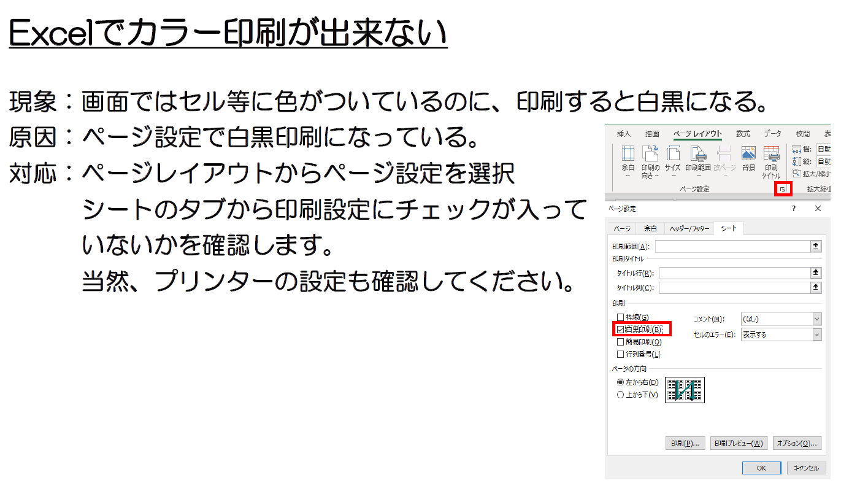Click the キャンセル button
Viewport: 868px width, 483px height.
(807, 468)
